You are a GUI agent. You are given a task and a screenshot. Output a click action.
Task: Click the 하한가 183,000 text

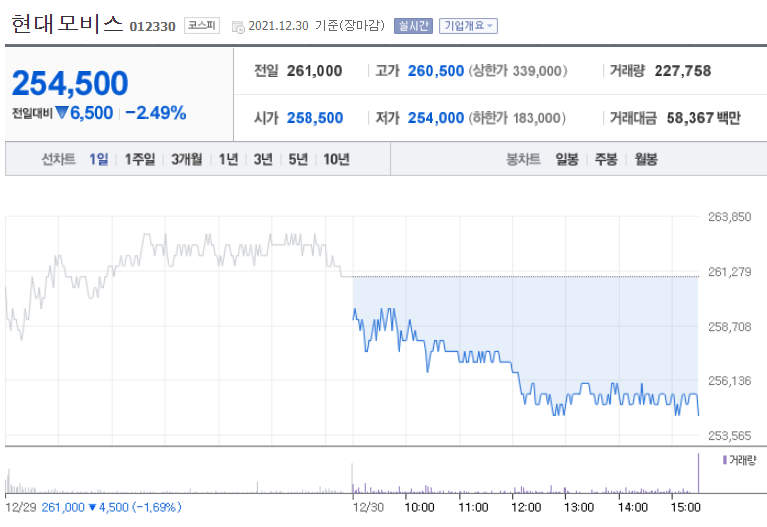point(517,118)
